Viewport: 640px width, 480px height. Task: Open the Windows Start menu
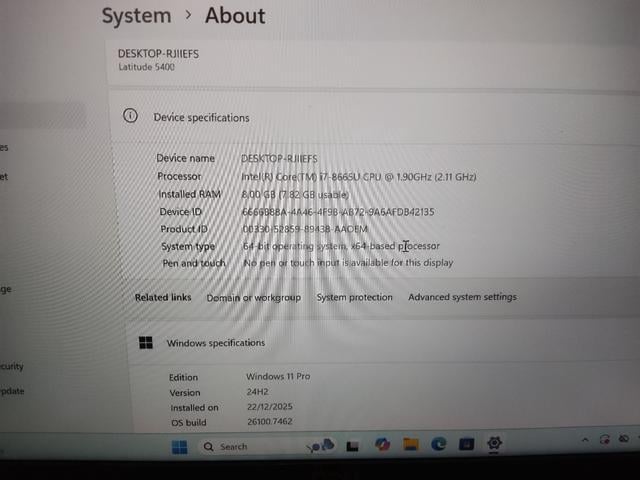coord(180,447)
